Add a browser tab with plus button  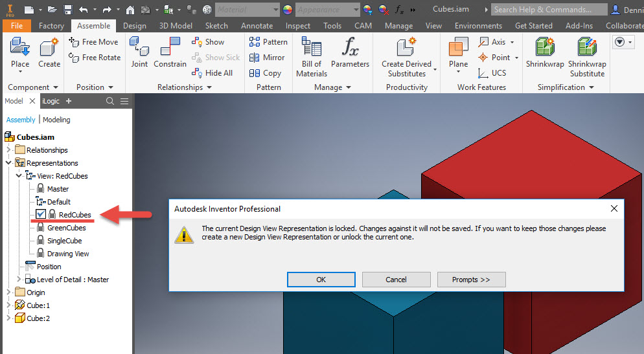click(x=69, y=101)
